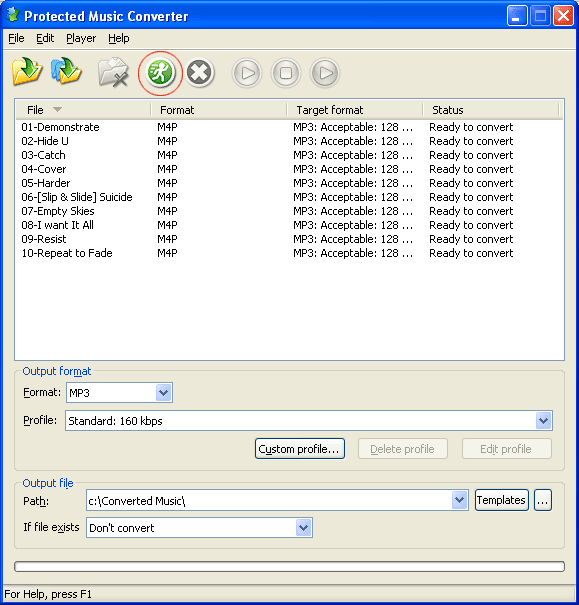Select 06-[Slip & Slide] Suicide row
The image size is (579, 605).
click(289, 197)
